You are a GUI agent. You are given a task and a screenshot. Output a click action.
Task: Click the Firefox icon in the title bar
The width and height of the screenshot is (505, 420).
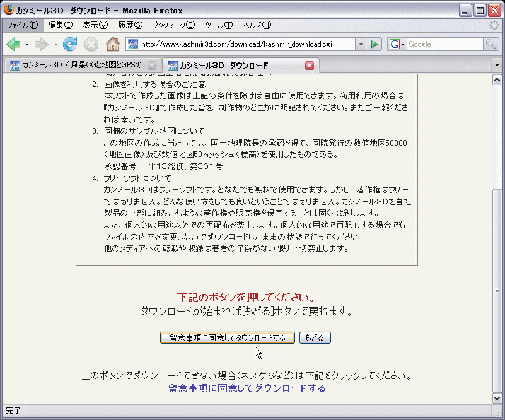point(8,9)
